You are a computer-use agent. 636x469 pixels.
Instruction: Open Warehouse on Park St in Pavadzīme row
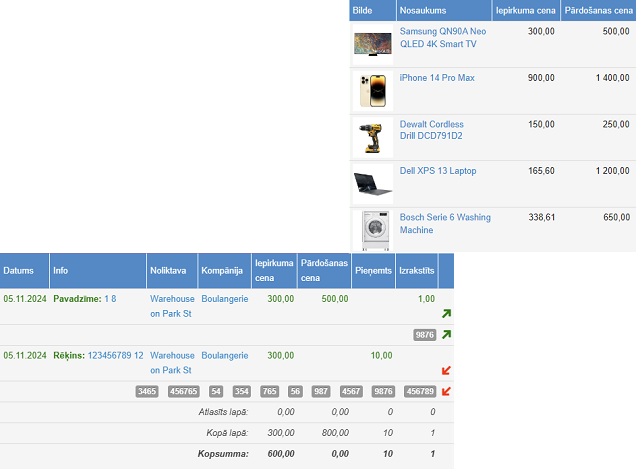pos(172,306)
